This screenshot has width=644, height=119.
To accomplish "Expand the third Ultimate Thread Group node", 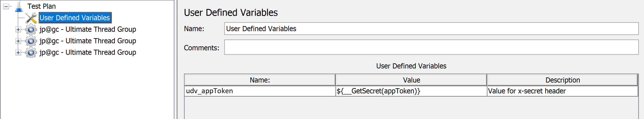I will (18, 52).
